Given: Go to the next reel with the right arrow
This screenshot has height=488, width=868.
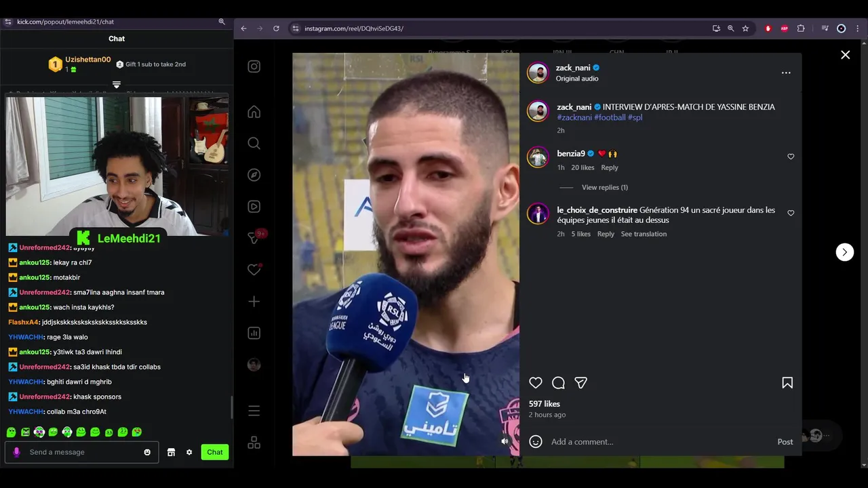Looking at the screenshot, I should 844,252.
